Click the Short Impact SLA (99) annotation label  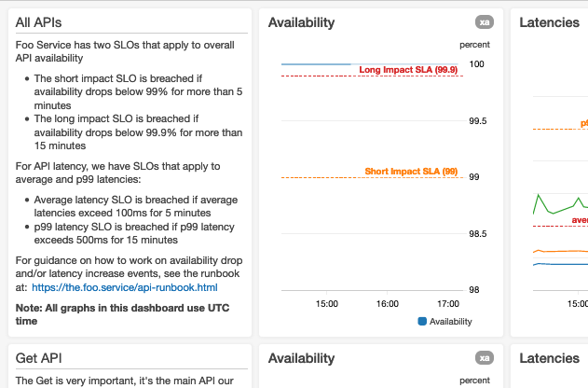(411, 172)
